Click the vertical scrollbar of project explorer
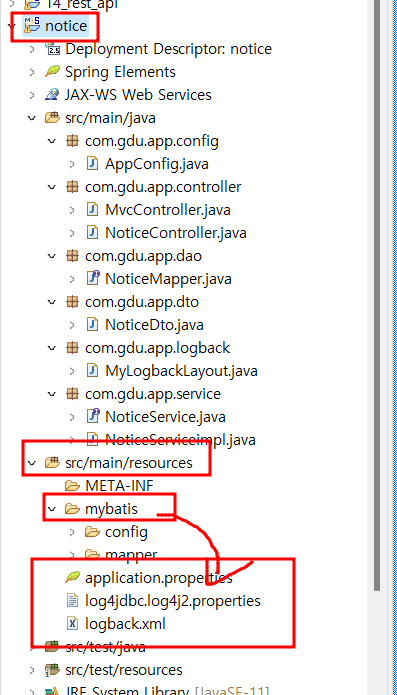 [377, 295]
